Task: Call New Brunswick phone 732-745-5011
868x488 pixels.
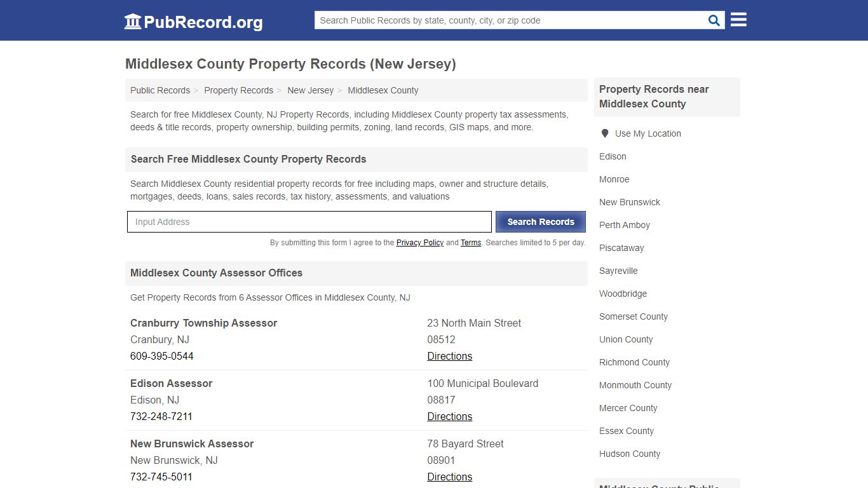Action: pyautogui.click(x=161, y=477)
